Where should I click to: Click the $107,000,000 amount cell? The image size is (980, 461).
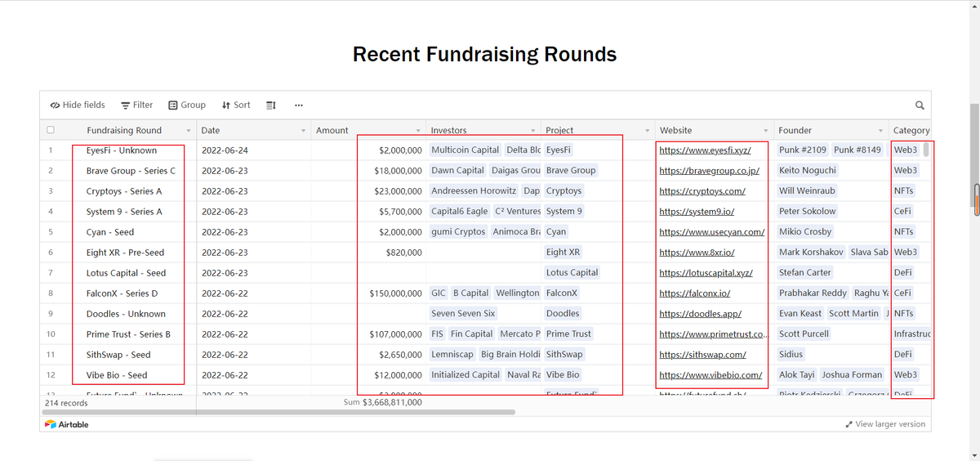point(369,334)
